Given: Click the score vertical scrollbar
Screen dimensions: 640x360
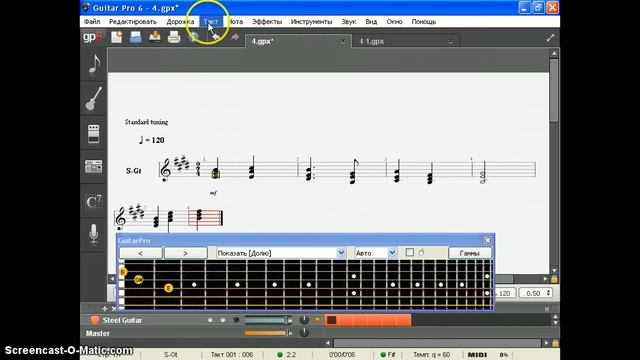Looking at the screenshot, I should pos(554,90).
